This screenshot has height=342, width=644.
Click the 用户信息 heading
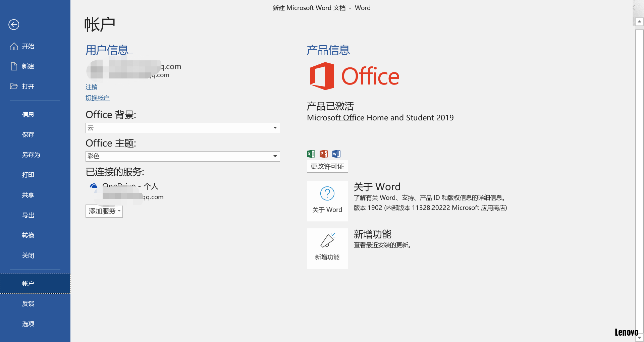tap(107, 50)
